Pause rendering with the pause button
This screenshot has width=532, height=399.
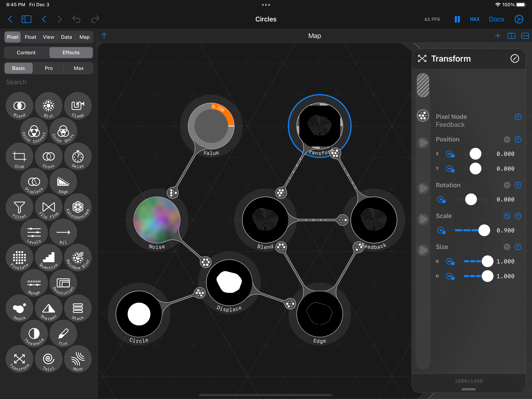click(457, 19)
